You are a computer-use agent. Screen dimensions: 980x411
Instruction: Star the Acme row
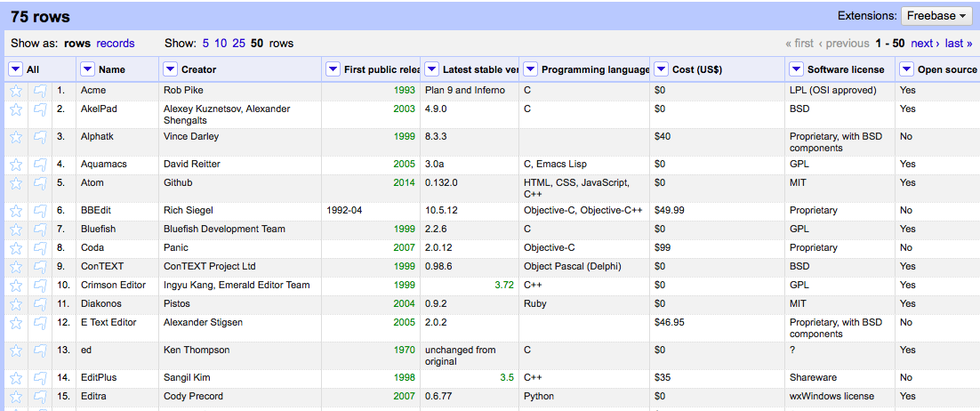click(15, 90)
